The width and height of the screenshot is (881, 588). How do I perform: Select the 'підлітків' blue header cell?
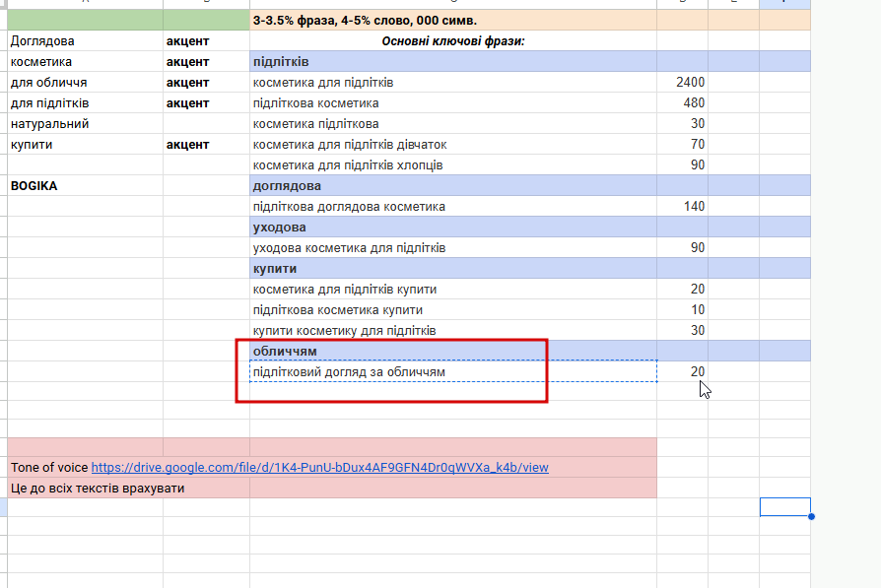click(x=453, y=62)
